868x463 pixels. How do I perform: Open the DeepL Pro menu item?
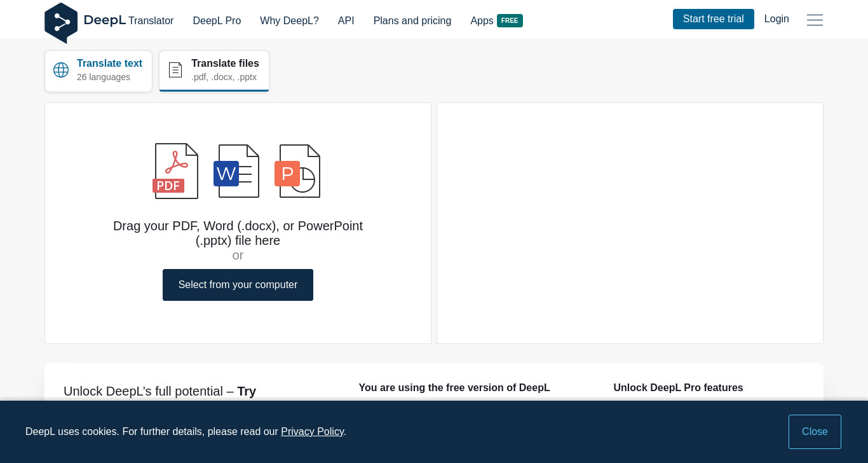pyautogui.click(x=217, y=20)
